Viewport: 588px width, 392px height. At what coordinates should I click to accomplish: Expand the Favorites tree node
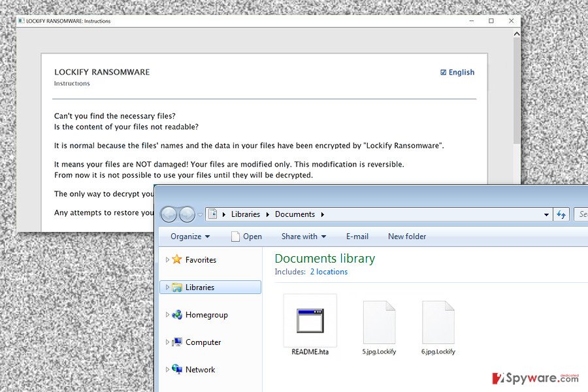[167, 259]
